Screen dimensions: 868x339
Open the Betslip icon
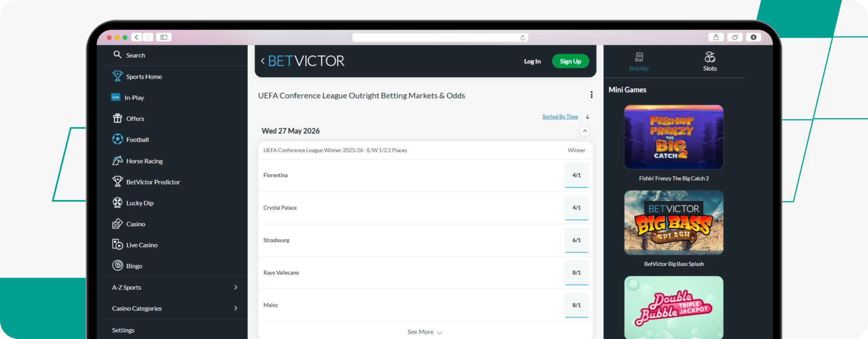(x=639, y=57)
